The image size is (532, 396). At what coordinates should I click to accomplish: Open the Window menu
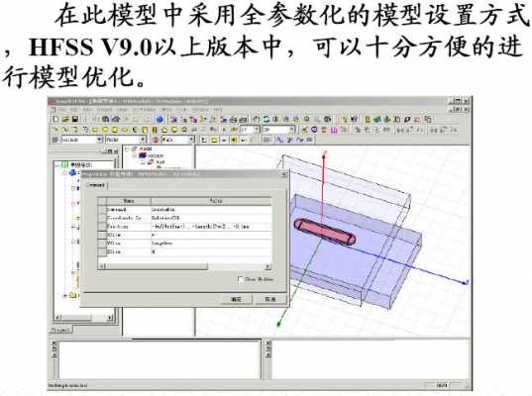pos(200,110)
